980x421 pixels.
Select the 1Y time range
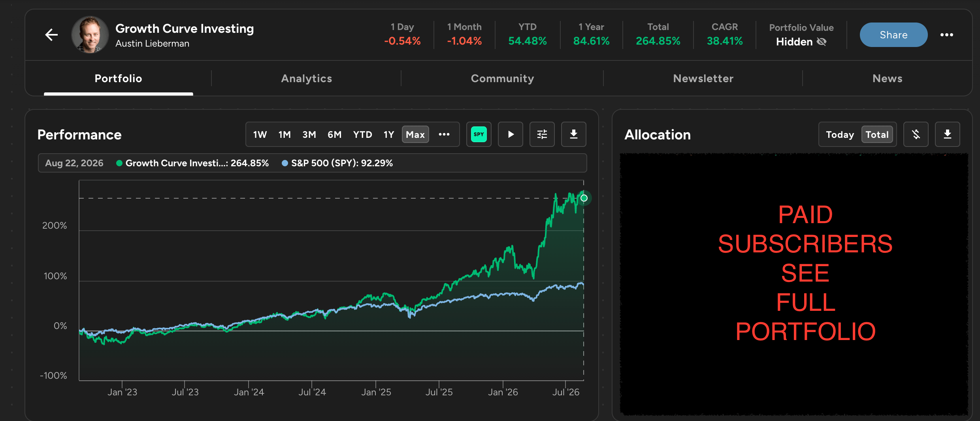click(389, 135)
